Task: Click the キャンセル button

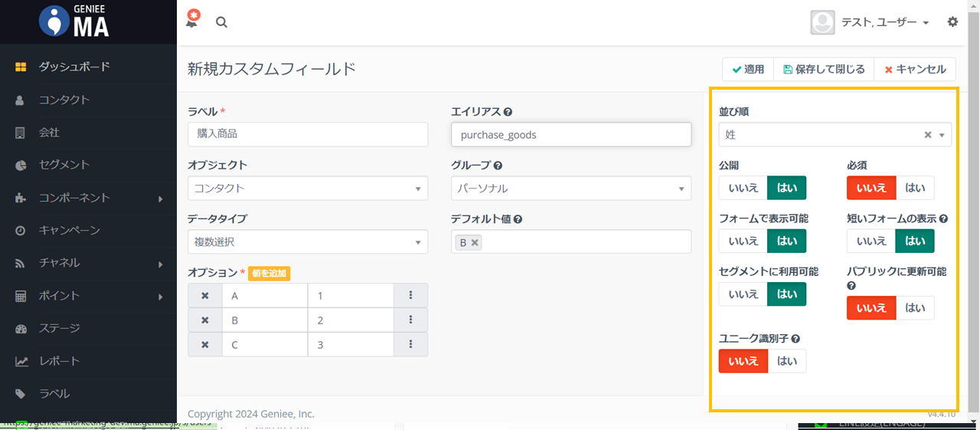Action: 915,69
